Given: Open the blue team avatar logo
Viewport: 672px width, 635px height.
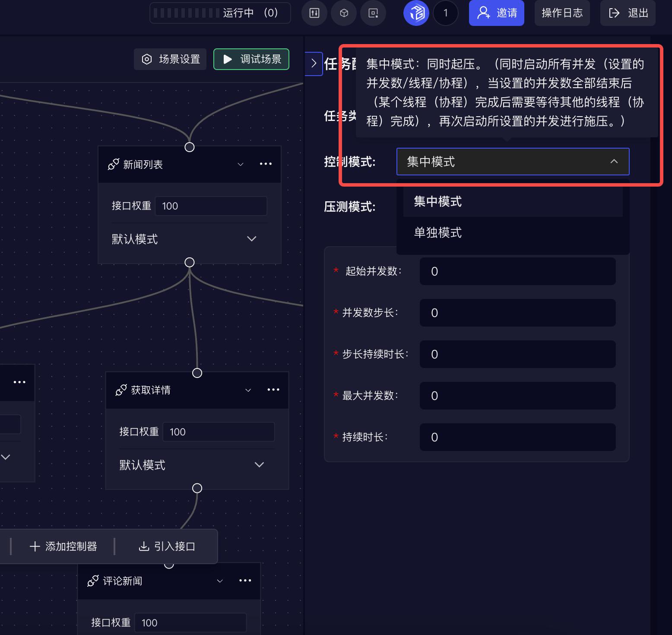Looking at the screenshot, I should tap(416, 13).
